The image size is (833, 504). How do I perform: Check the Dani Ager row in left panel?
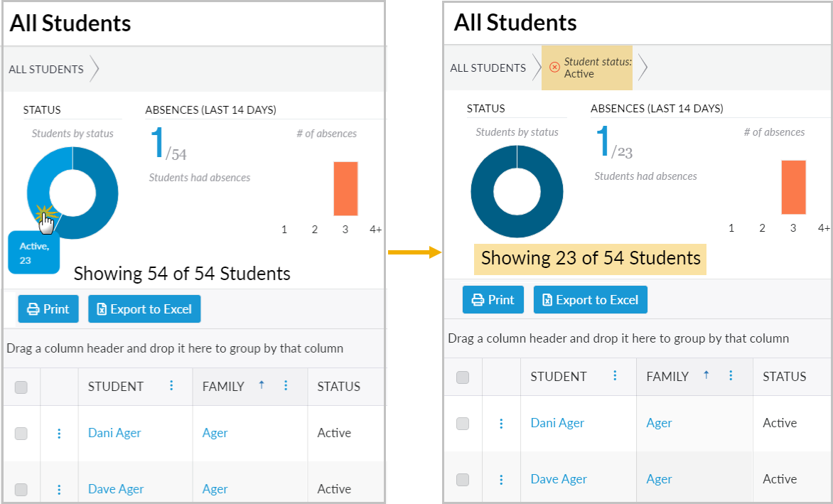21,434
